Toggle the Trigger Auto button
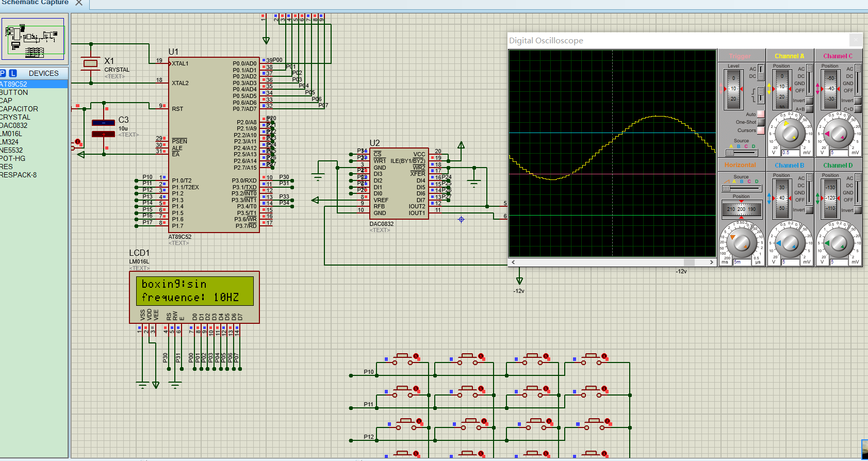868x461 pixels. click(x=761, y=114)
